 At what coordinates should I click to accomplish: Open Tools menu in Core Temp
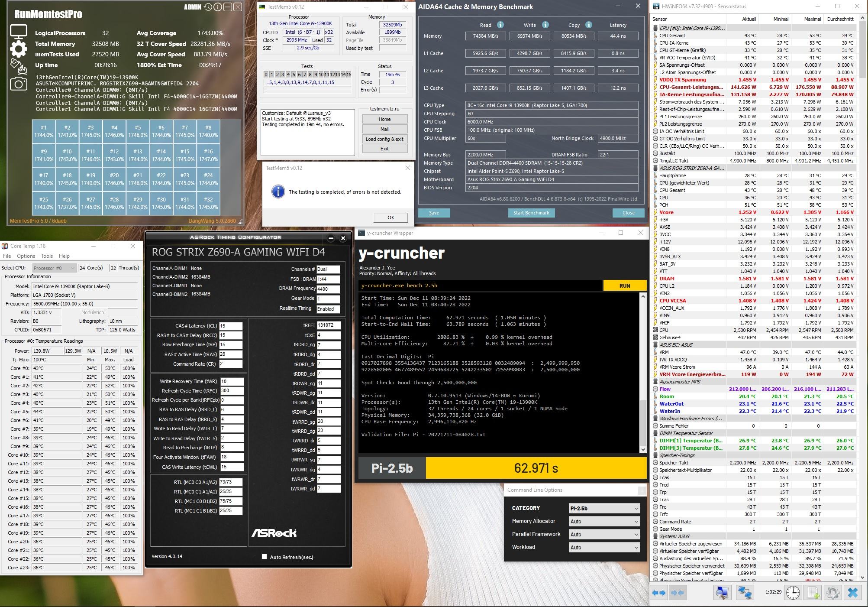[x=47, y=256]
